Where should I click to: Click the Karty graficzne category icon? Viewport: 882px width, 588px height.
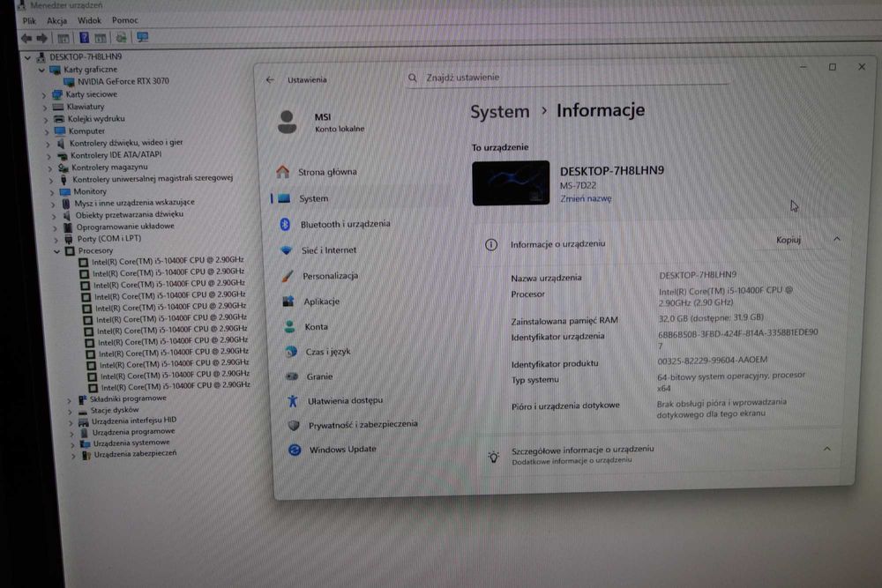point(55,70)
